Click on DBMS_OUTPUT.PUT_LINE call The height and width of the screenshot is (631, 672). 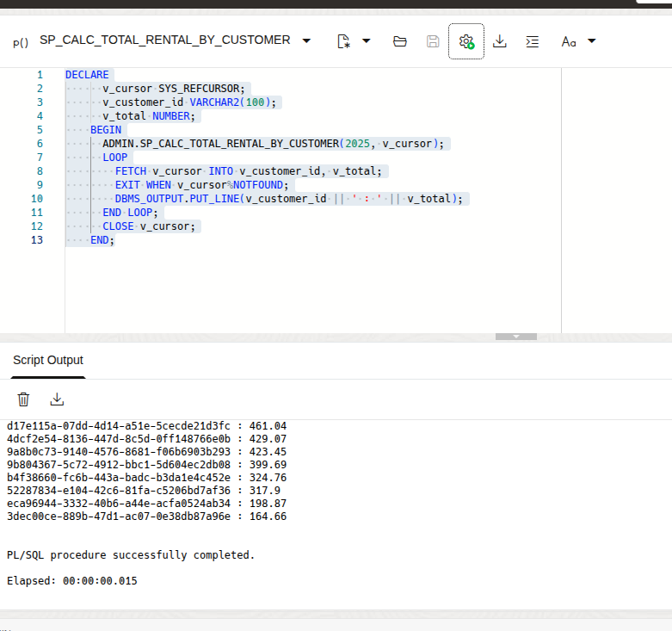(x=289, y=199)
